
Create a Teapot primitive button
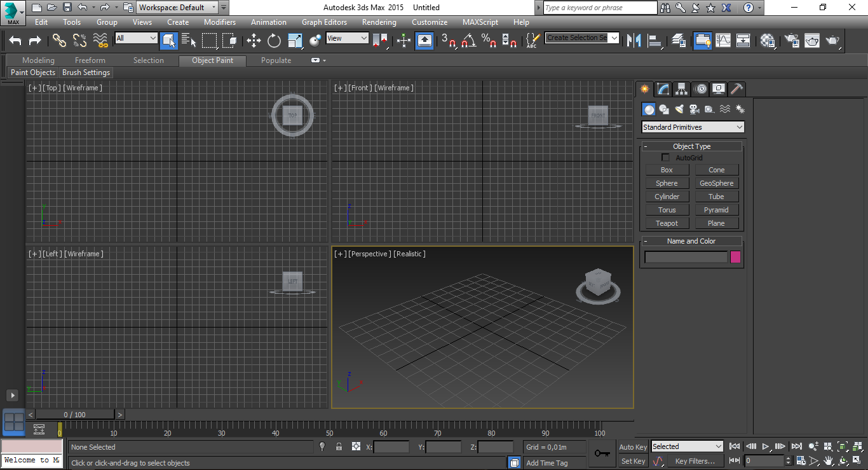click(667, 223)
